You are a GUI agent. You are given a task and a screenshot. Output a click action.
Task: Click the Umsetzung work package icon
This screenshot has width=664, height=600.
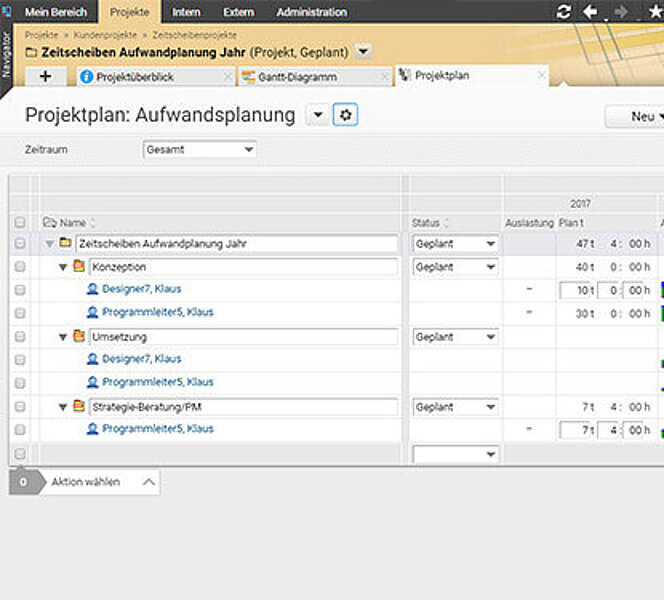(79, 336)
